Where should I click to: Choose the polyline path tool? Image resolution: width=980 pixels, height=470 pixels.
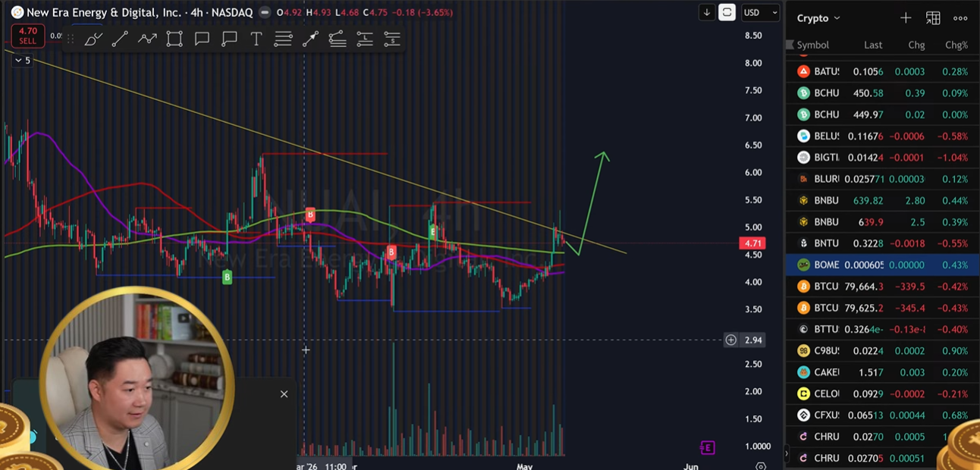click(147, 39)
